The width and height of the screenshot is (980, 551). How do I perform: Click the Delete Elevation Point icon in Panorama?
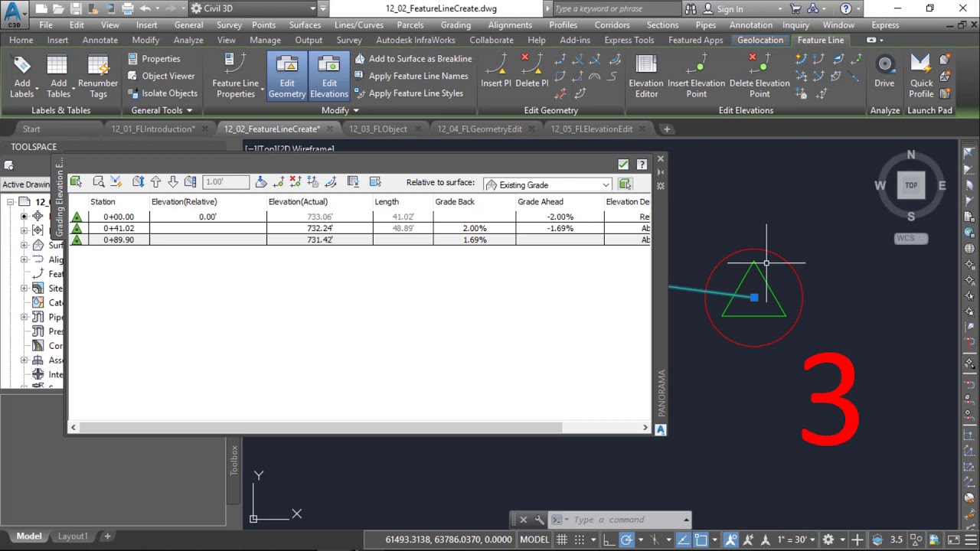coord(295,181)
